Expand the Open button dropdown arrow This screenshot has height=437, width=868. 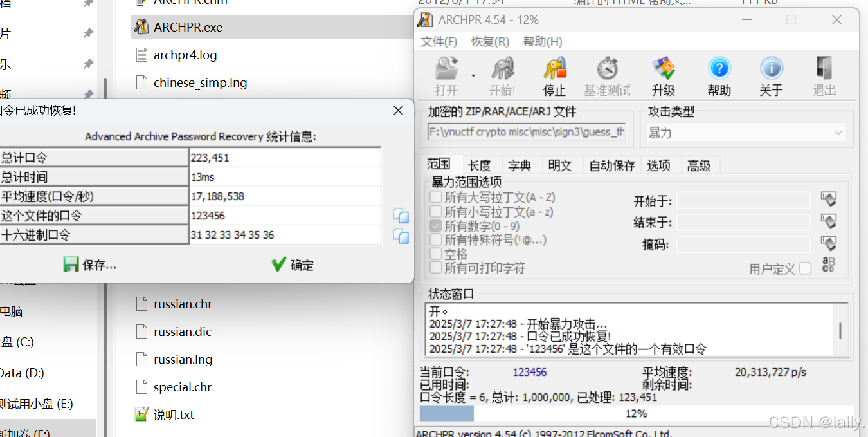(473, 76)
